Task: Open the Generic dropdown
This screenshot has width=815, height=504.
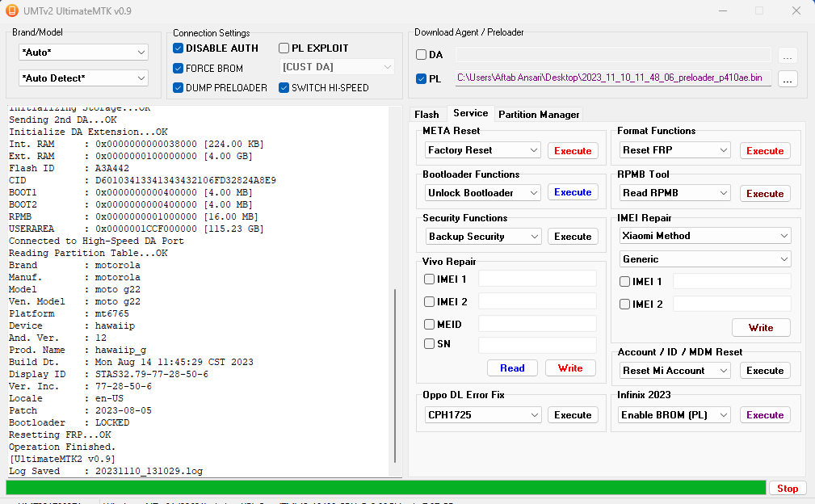Action: pyautogui.click(x=705, y=259)
